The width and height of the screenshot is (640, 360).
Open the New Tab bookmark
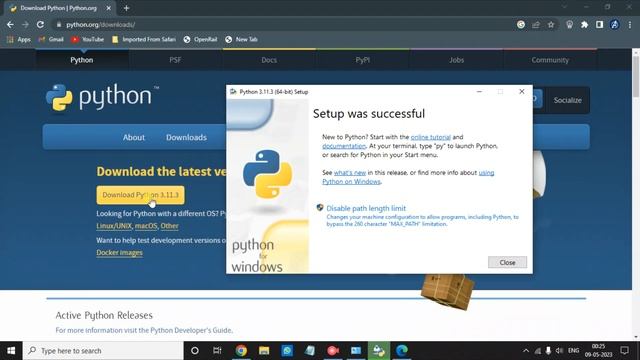coord(241,39)
